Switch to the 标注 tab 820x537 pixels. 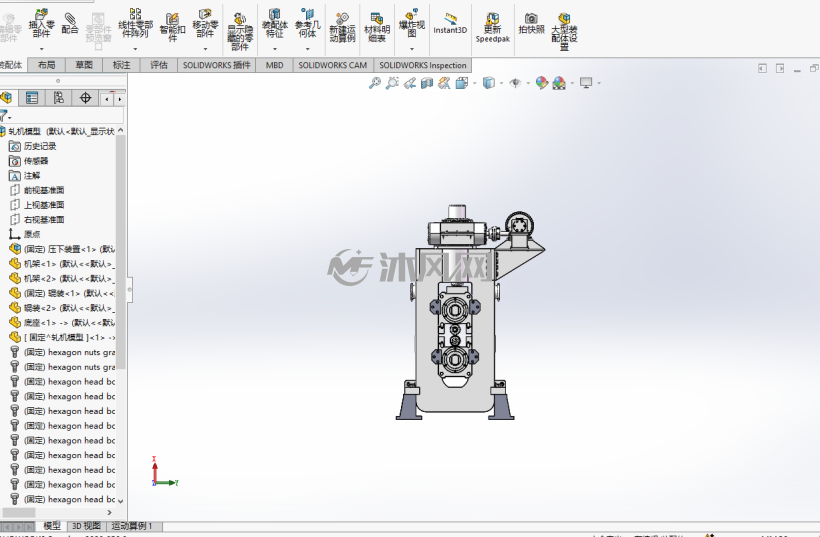pos(121,65)
